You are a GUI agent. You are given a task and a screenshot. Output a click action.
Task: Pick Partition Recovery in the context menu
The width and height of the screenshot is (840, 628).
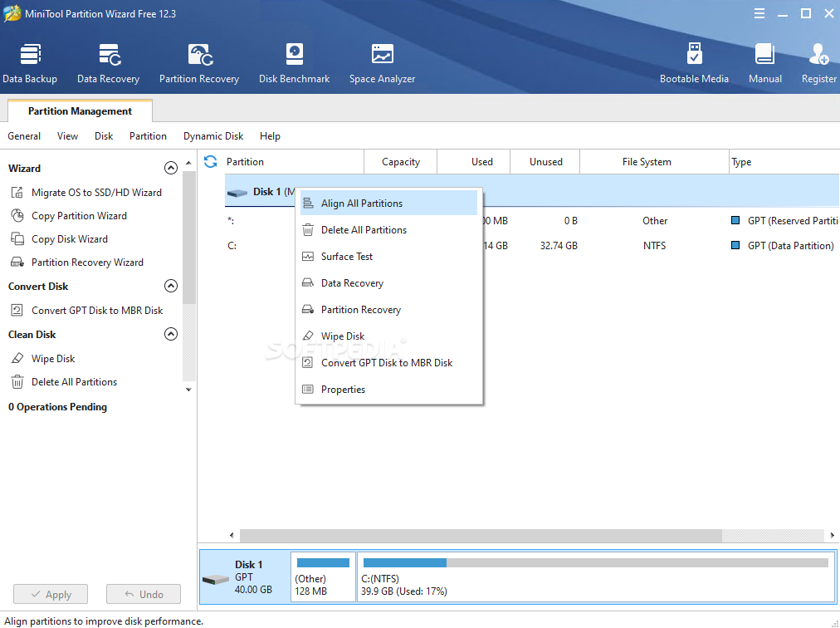pos(389,310)
